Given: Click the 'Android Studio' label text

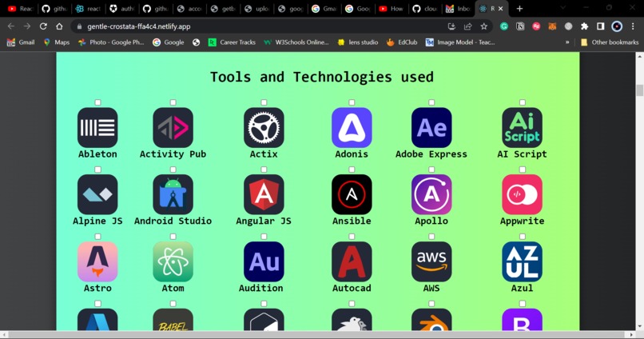Looking at the screenshot, I should tap(173, 221).
